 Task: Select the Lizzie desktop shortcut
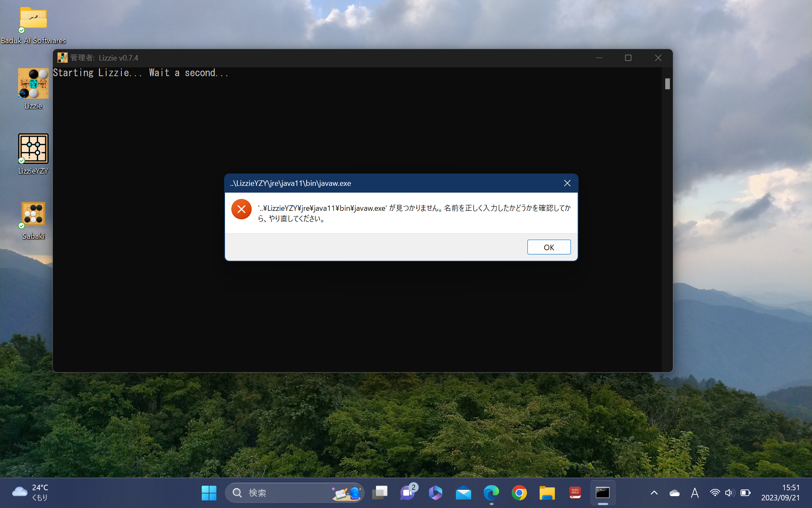33,89
